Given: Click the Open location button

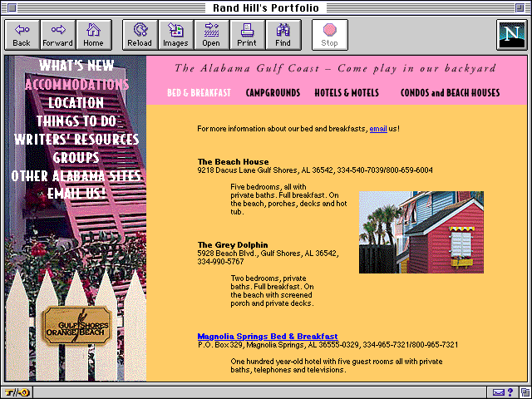Looking at the screenshot, I should click(212, 35).
